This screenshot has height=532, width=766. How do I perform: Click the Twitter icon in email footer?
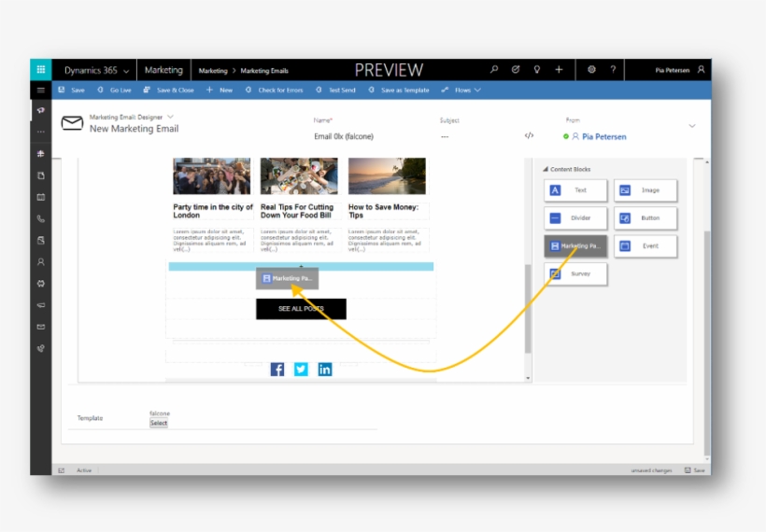point(301,370)
